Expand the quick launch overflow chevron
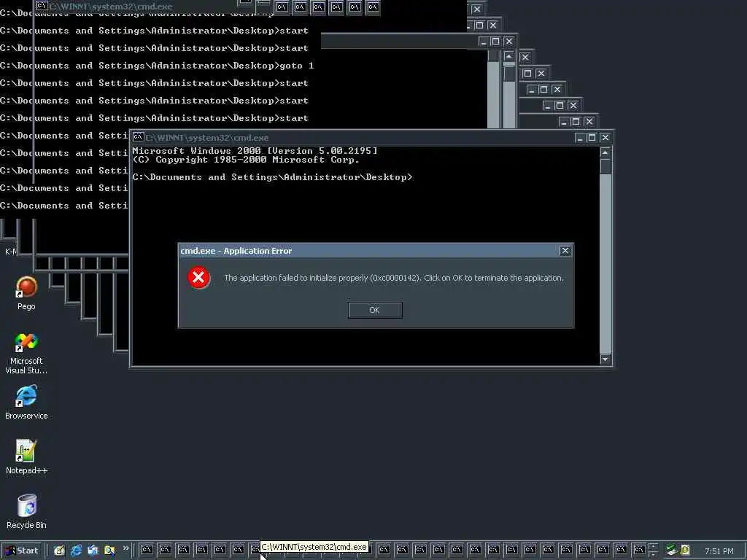747x560 pixels. coord(125,548)
